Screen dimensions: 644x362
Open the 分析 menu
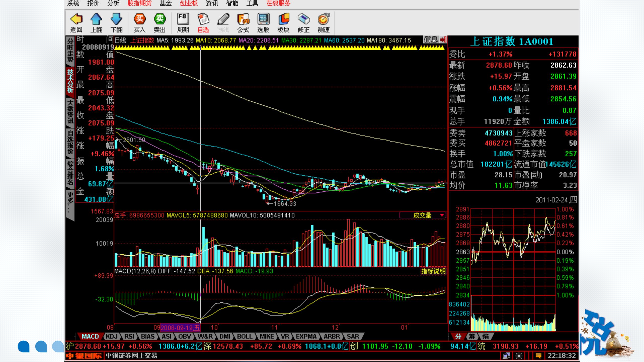tap(113, 3)
